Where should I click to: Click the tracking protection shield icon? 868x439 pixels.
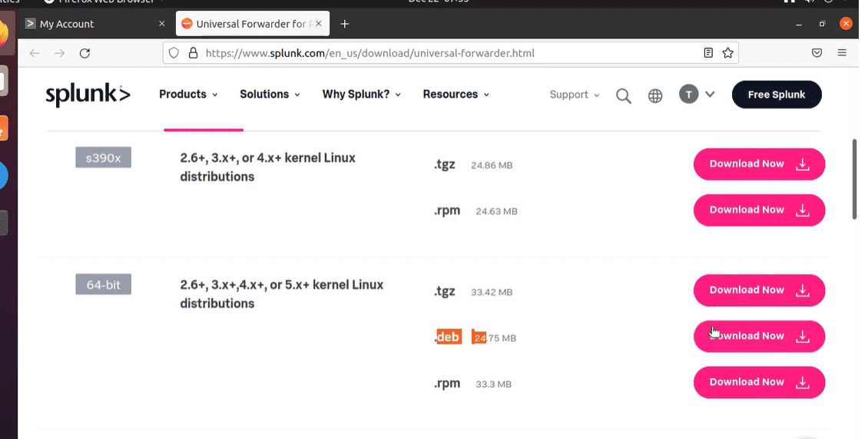pos(174,53)
